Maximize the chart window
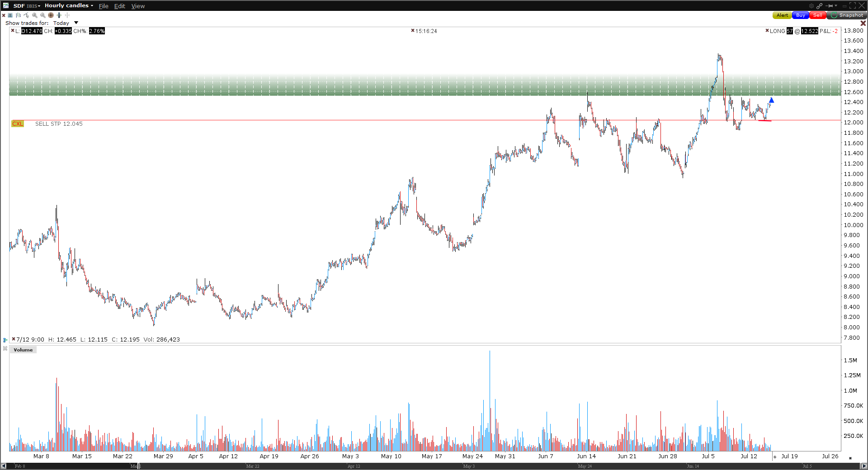The image size is (868, 470). click(x=853, y=5)
